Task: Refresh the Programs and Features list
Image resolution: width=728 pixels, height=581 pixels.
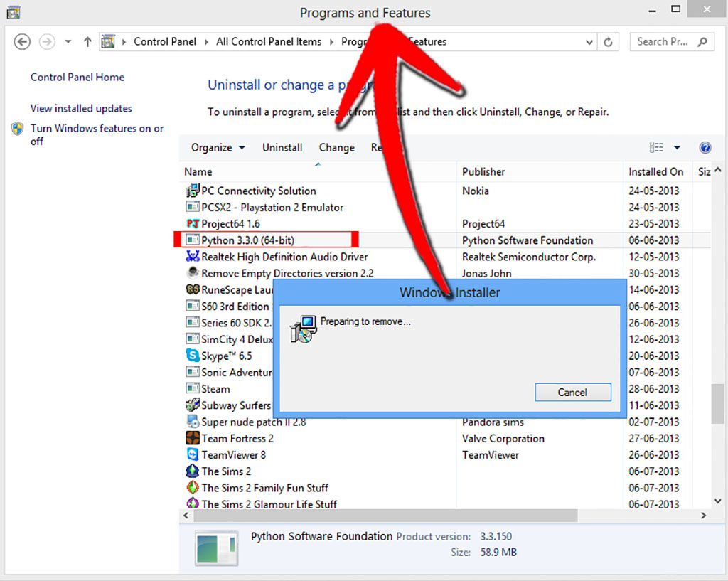Action: click(608, 42)
